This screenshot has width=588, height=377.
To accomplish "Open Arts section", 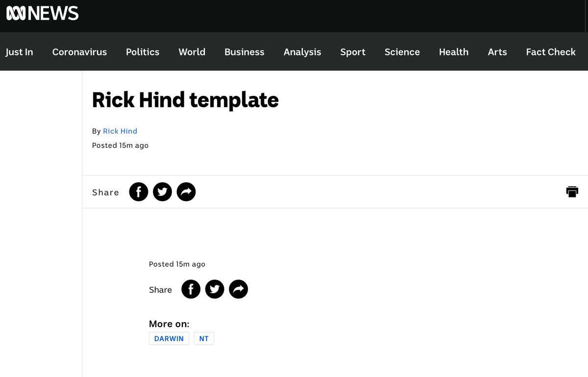I will [x=497, y=52].
